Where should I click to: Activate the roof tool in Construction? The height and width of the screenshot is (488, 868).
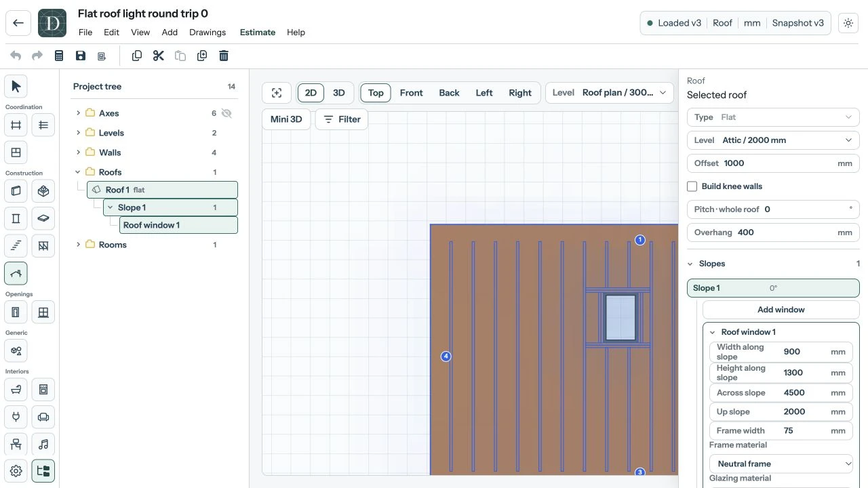[16, 273]
